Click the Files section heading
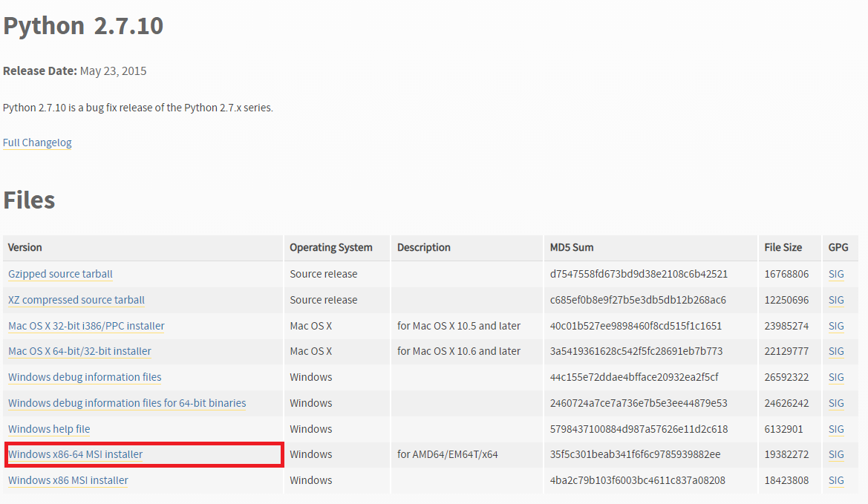This screenshot has width=868, height=504. 29,200
